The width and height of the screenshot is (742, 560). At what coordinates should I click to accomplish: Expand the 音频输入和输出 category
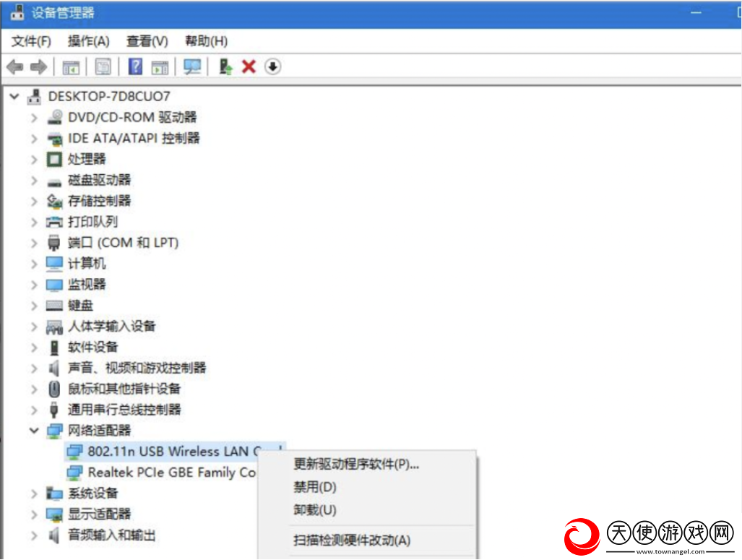34,535
